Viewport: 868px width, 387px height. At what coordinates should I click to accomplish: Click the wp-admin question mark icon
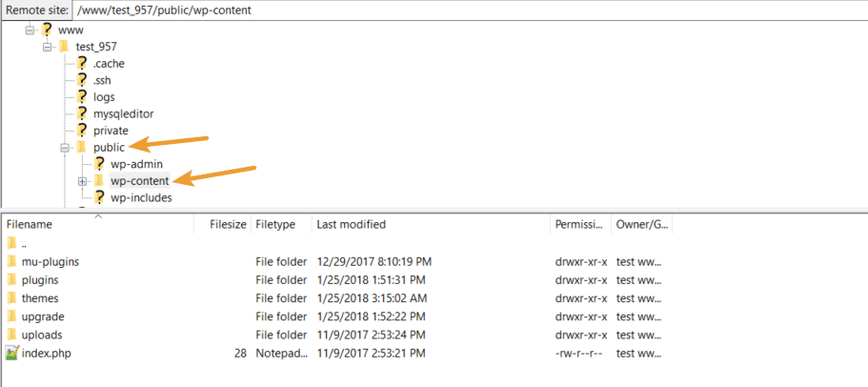coord(99,164)
